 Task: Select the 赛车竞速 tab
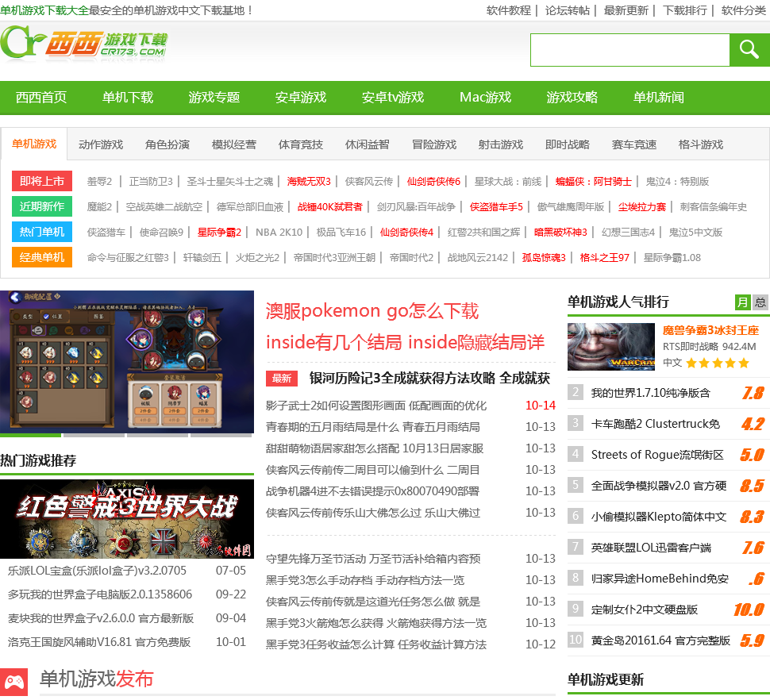click(634, 144)
